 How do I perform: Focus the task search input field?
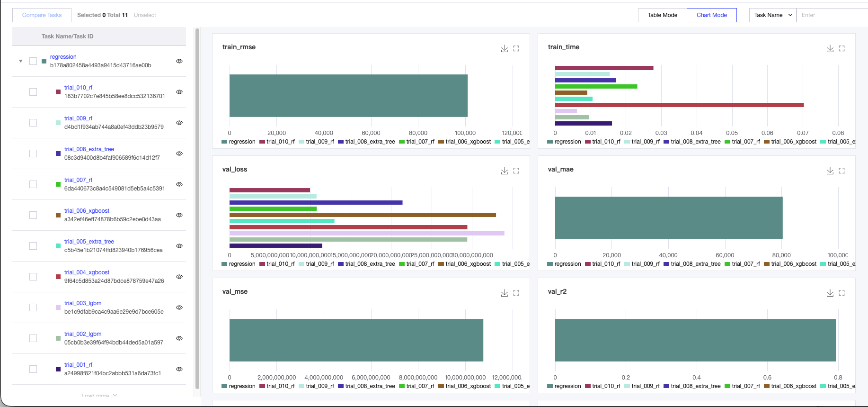832,15
